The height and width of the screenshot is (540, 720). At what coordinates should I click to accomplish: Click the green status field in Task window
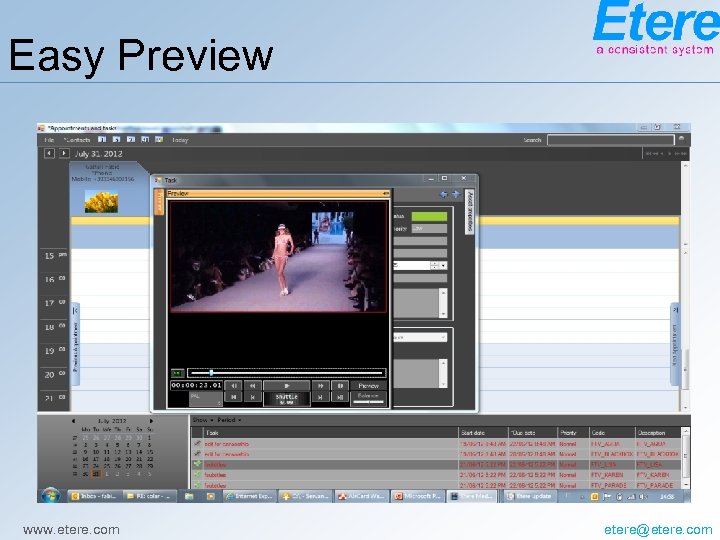(429, 216)
